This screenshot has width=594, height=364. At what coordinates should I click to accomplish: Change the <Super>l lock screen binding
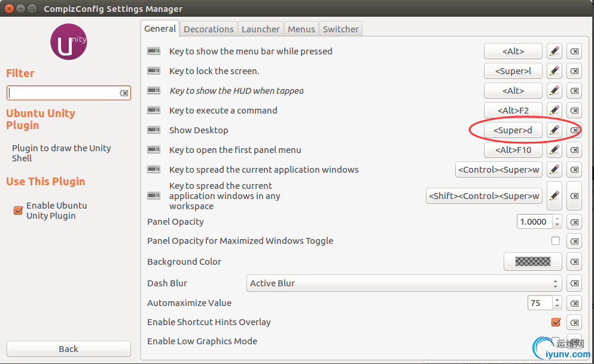pos(513,71)
